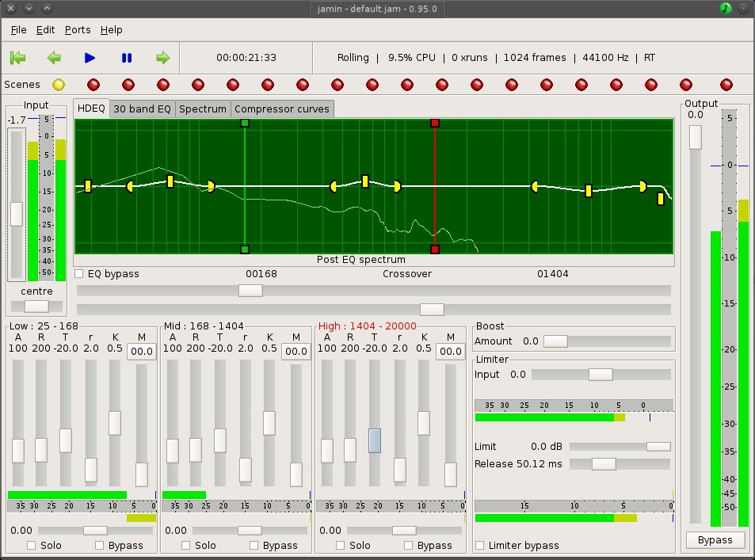Image resolution: width=755 pixels, height=560 pixels.
Task: Click the Boost Amount slider
Action: 555,341
